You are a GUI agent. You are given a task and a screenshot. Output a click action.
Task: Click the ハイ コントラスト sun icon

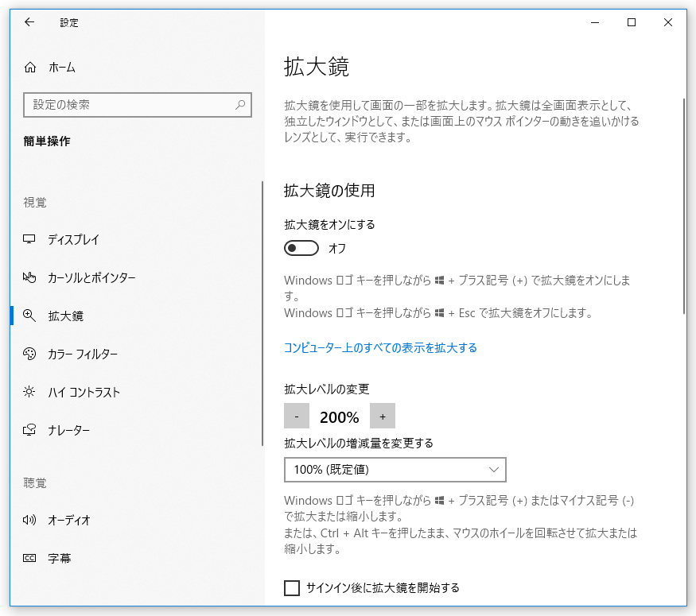pyautogui.click(x=29, y=392)
